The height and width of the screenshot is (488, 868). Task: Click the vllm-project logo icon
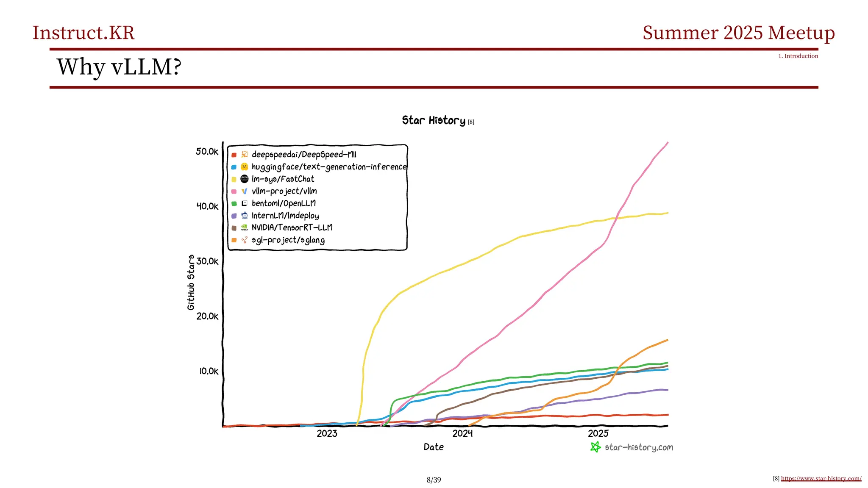pos(245,191)
